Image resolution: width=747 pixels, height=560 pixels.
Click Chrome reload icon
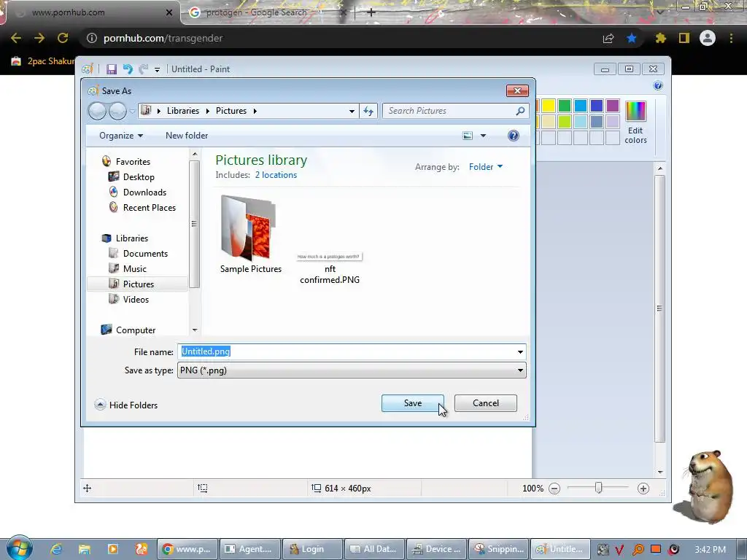pos(63,38)
